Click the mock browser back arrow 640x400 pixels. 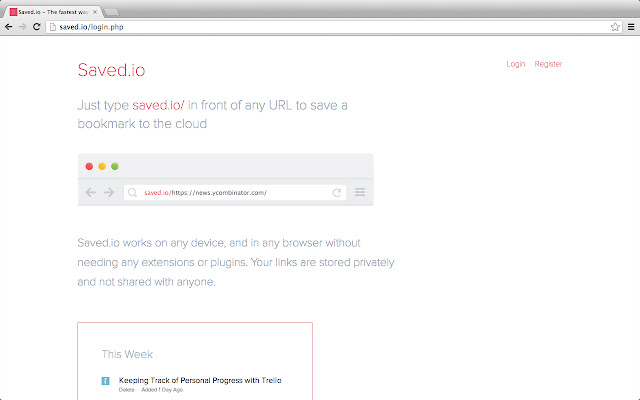(91, 192)
